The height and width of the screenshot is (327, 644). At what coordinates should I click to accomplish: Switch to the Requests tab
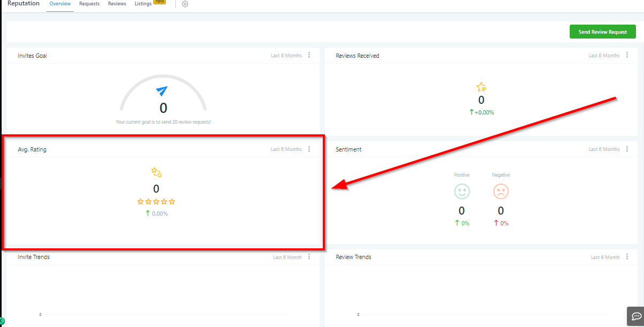point(89,4)
